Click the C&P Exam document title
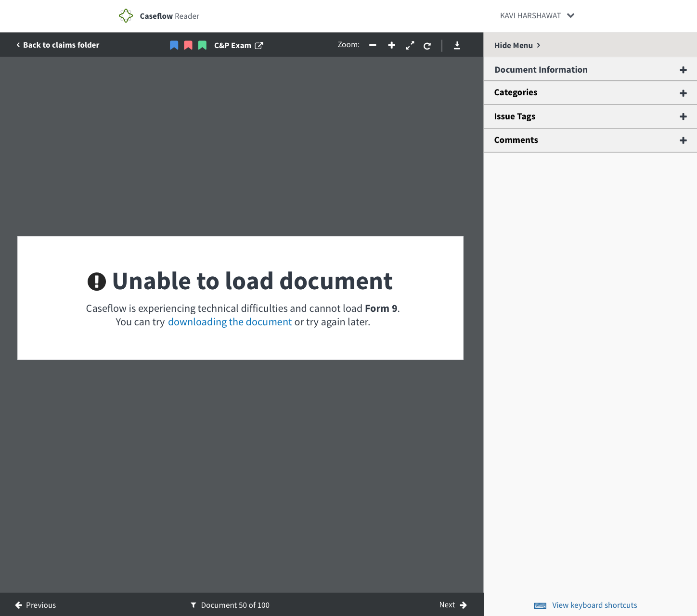 coord(232,45)
